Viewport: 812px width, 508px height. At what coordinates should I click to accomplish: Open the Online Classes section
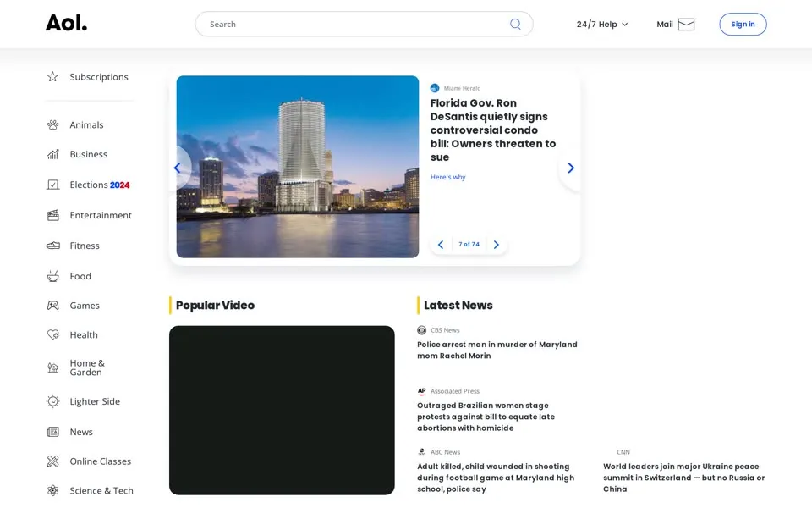coord(101,461)
